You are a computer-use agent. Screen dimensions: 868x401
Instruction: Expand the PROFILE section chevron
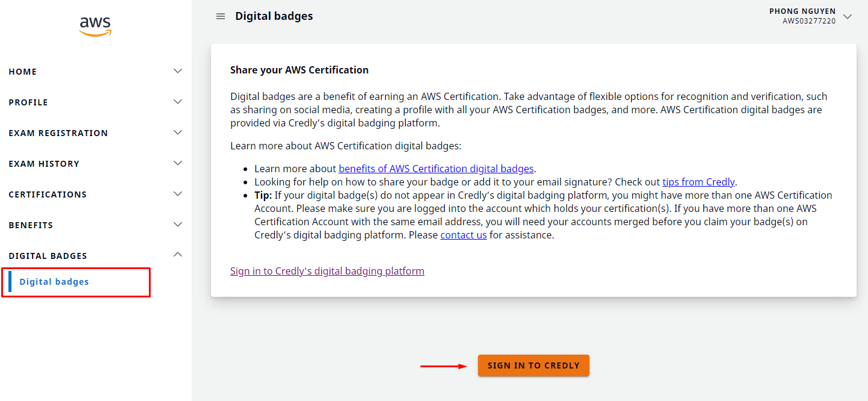point(178,102)
